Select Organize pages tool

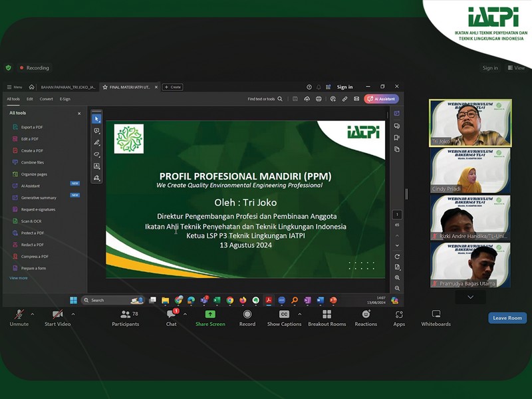[x=30, y=174]
